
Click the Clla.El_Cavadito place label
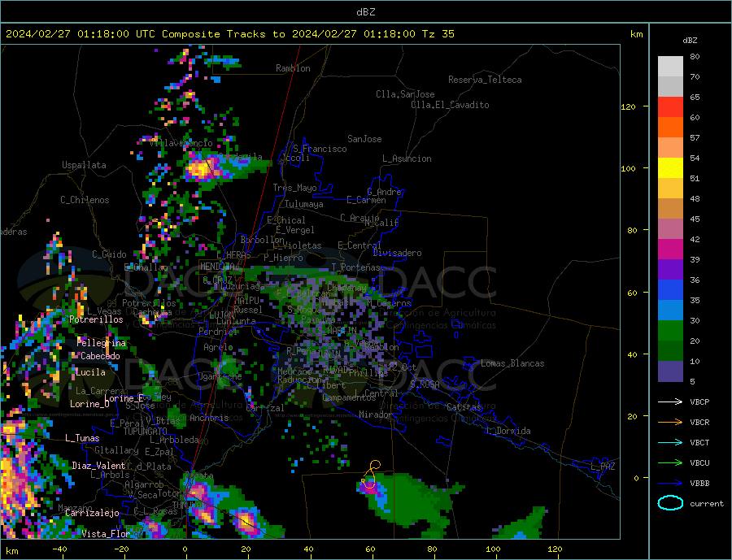[450, 105]
